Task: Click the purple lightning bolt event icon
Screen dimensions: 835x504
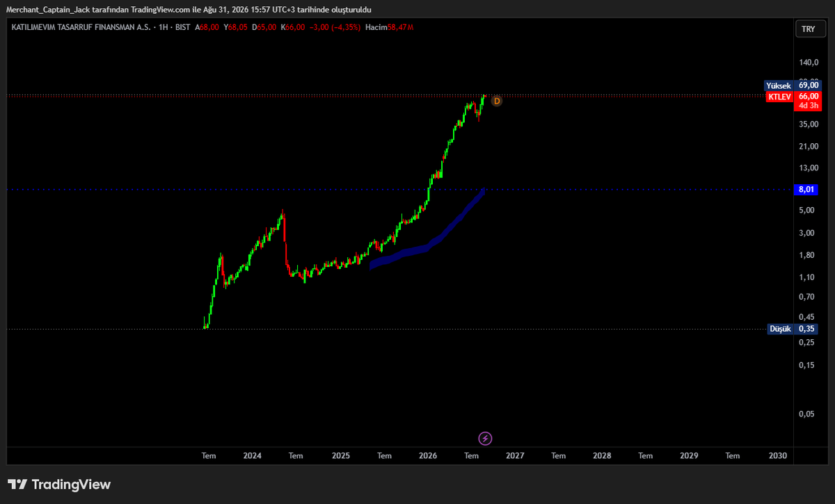Action: click(x=486, y=438)
